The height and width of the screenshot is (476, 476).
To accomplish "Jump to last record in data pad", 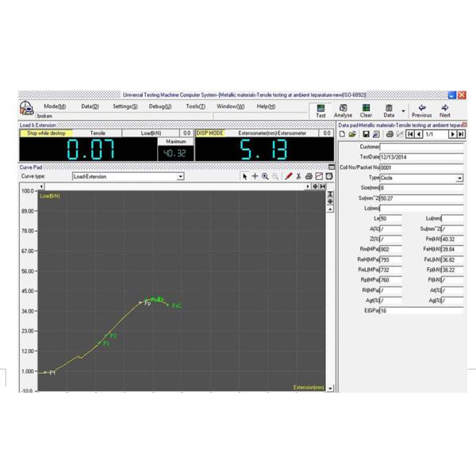I will 461,134.
